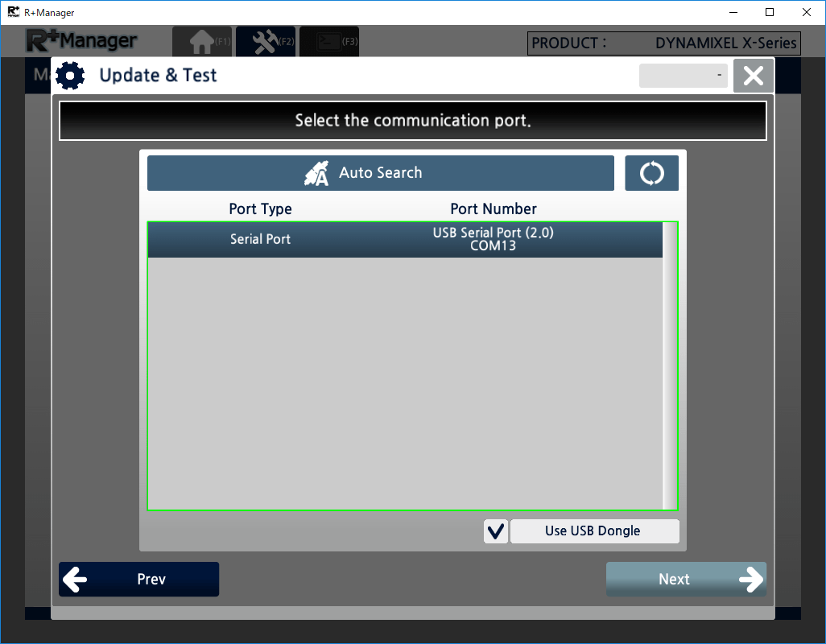Click the Port Number column header
The height and width of the screenshot is (644, 826).
(493, 209)
